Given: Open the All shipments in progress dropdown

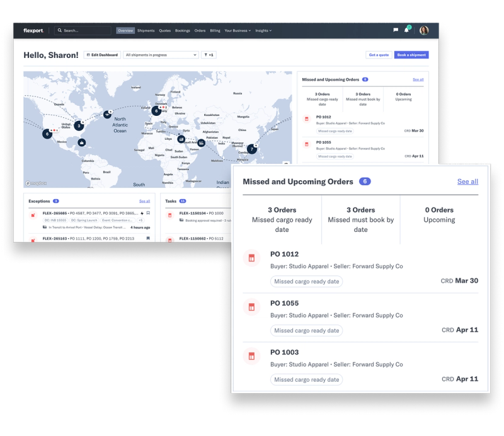Looking at the screenshot, I should click(161, 55).
